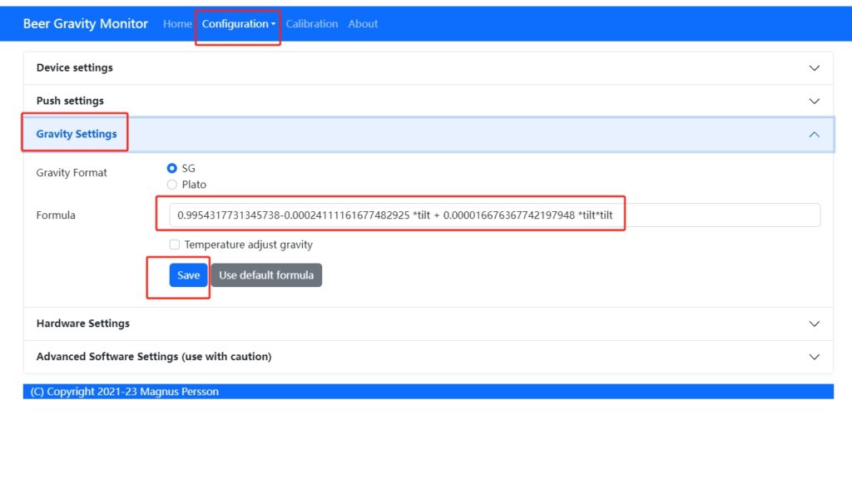Go to the Home page
The width and height of the screenshot is (852, 504).
click(177, 24)
